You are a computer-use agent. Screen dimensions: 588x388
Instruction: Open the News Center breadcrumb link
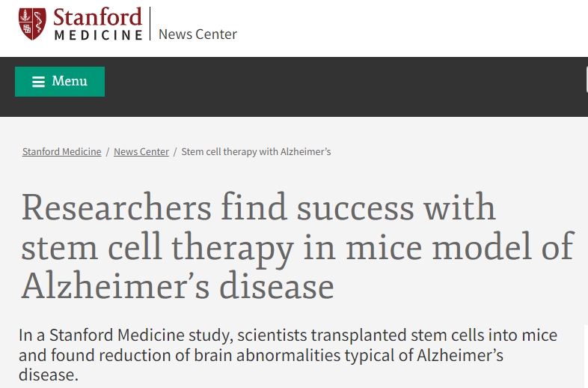pyautogui.click(x=141, y=151)
